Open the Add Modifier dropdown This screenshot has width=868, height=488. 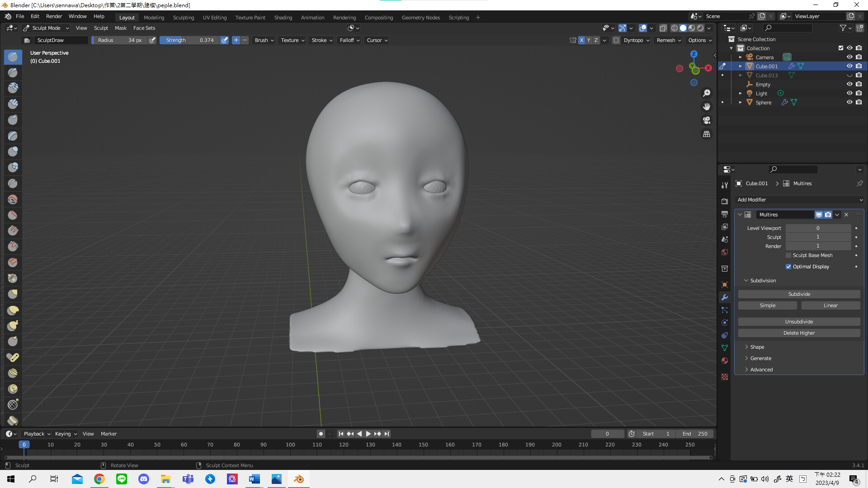[799, 200]
